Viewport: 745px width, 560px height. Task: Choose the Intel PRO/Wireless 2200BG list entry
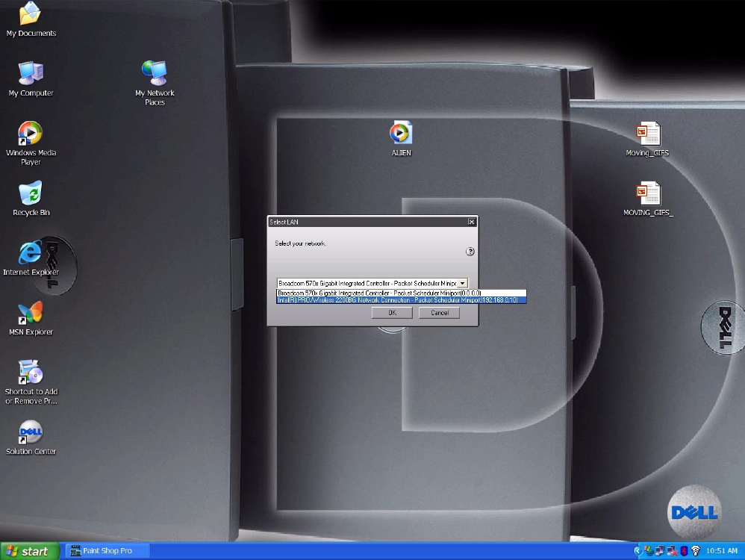pyautogui.click(x=401, y=300)
